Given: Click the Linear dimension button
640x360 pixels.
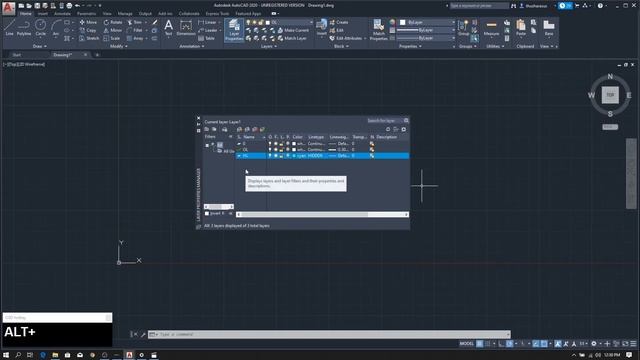Looking at the screenshot, I should (x=207, y=22).
